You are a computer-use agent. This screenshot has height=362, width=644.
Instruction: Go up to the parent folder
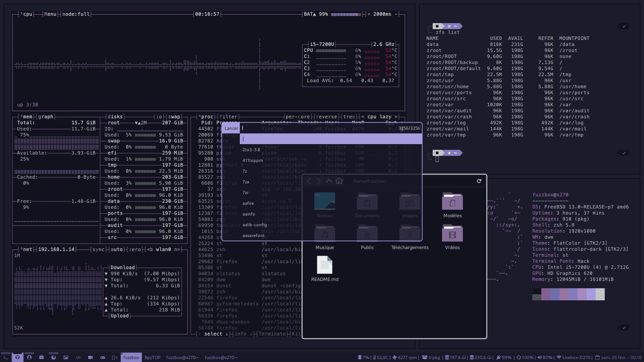[329, 181]
